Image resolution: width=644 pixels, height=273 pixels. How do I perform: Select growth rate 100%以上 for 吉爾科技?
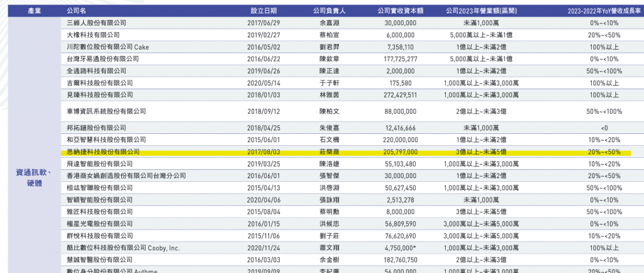click(604, 83)
